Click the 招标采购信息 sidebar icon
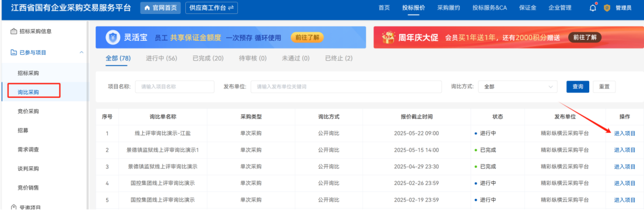 click(x=13, y=32)
